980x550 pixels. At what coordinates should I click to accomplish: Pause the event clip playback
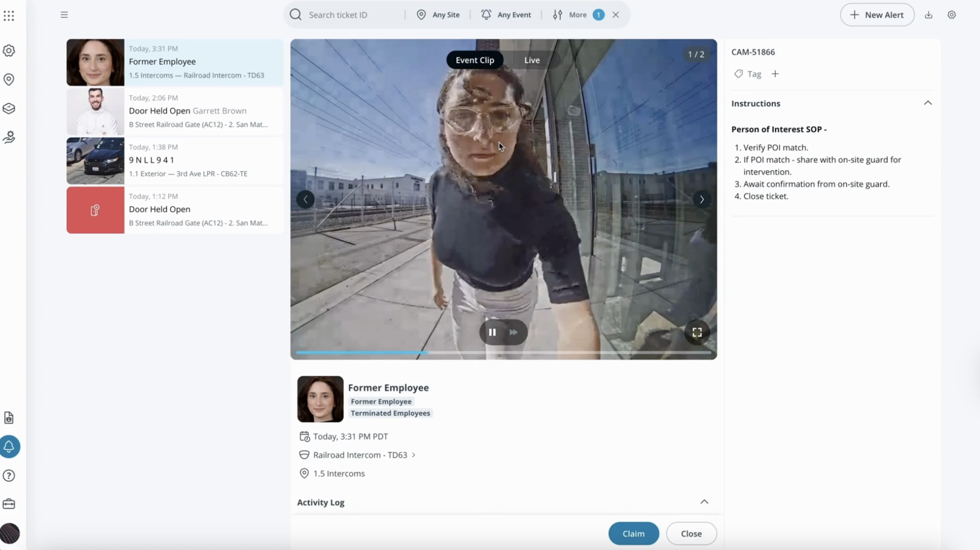coord(492,332)
